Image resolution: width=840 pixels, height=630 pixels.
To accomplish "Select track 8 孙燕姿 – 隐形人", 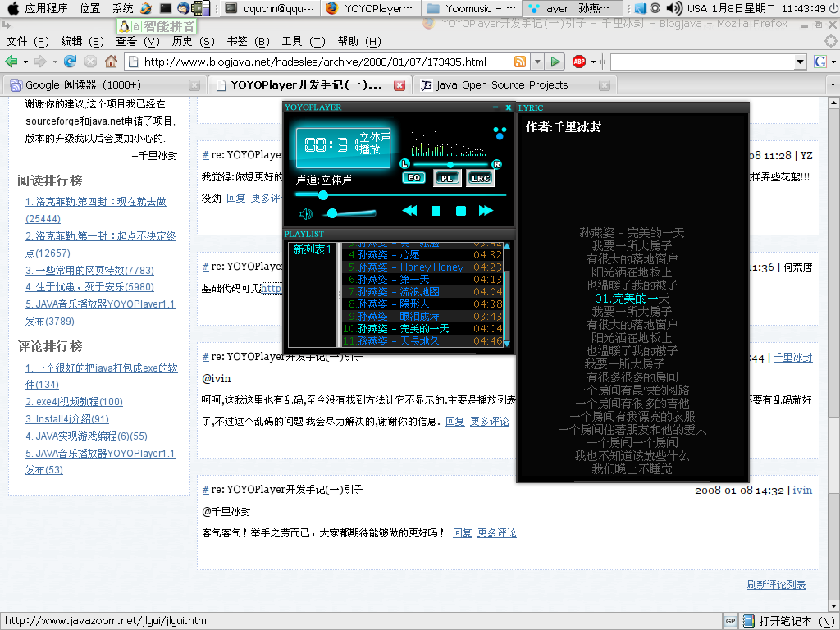I will click(x=422, y=304).
